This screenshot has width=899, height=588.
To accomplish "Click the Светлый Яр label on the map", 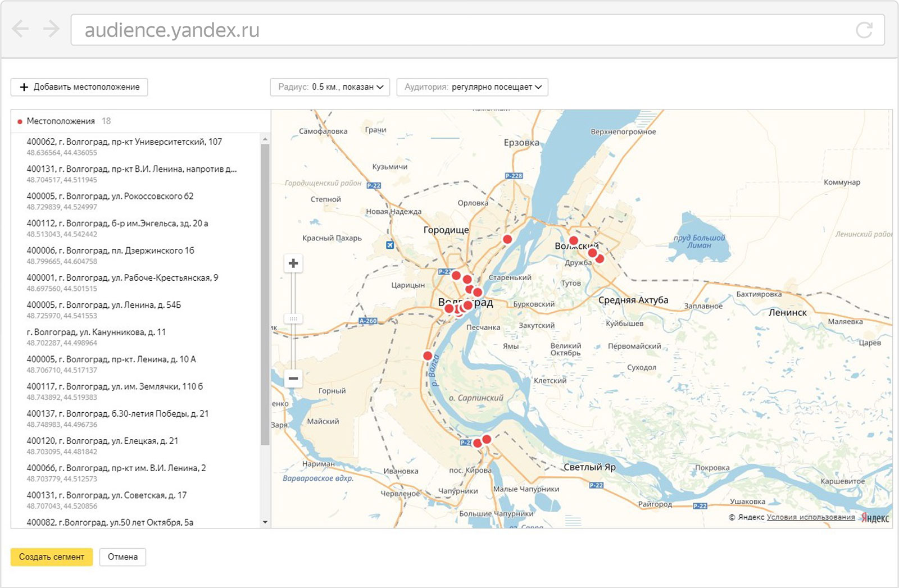I will click(589, 467).
